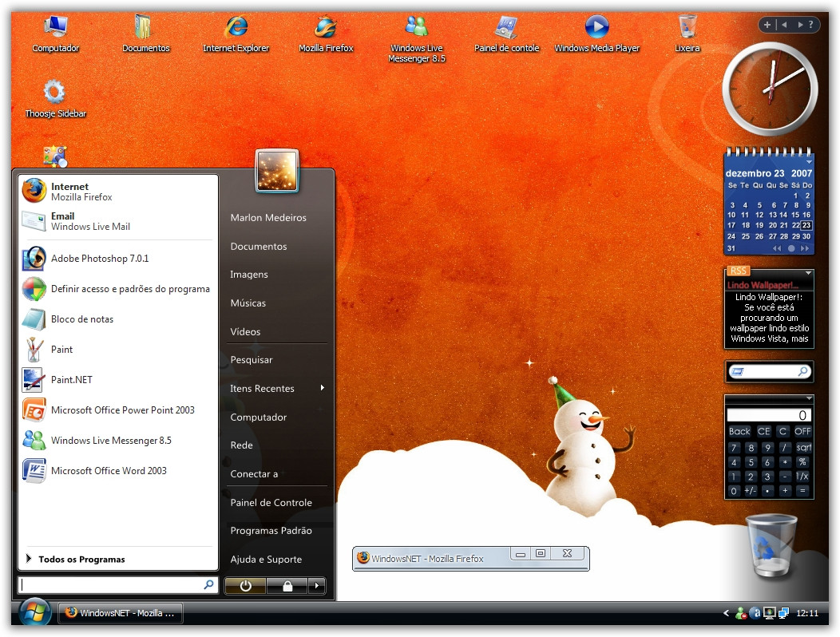Click the Messenger tray icon
This screenshot has width=840, height=637.
pos(741,613)
